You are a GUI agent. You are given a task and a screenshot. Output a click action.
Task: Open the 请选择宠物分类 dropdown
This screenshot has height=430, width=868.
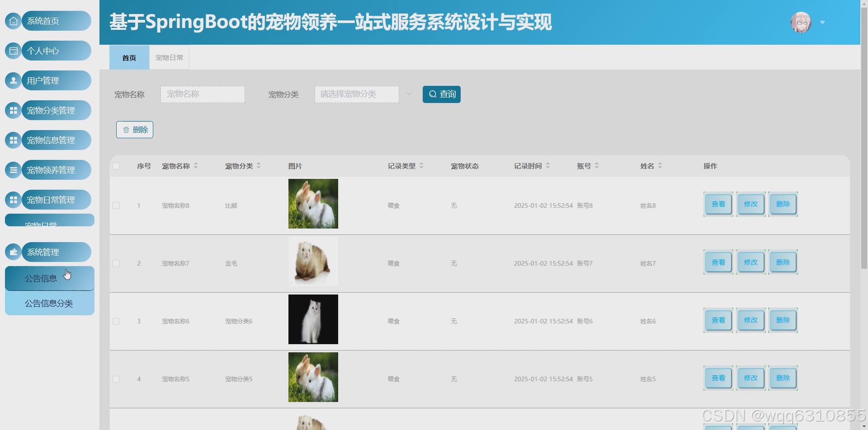(357, 94)
